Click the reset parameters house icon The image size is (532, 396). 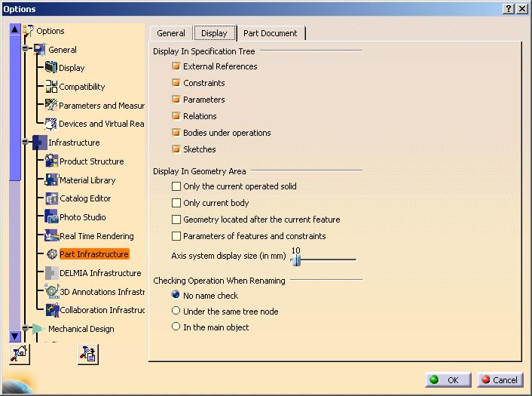(x=19, y=354)
